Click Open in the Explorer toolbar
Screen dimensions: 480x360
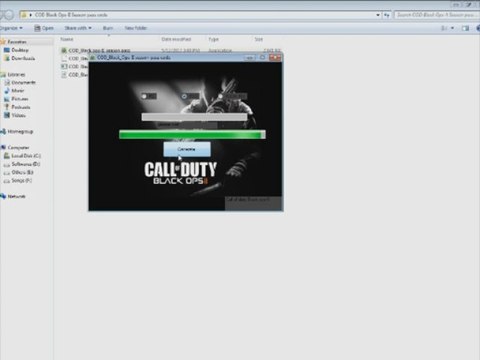pyautogui.click(x=44, y=28)
